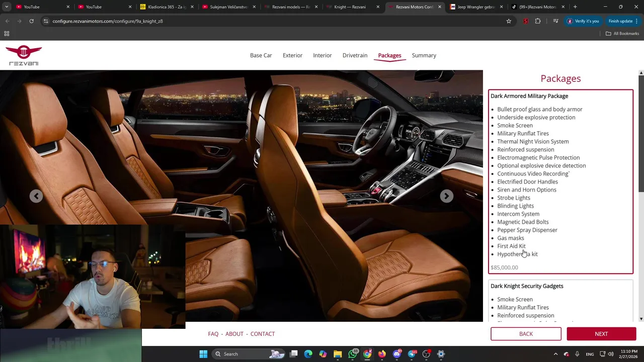Open the CONTACT link

(x=263, y=334)
